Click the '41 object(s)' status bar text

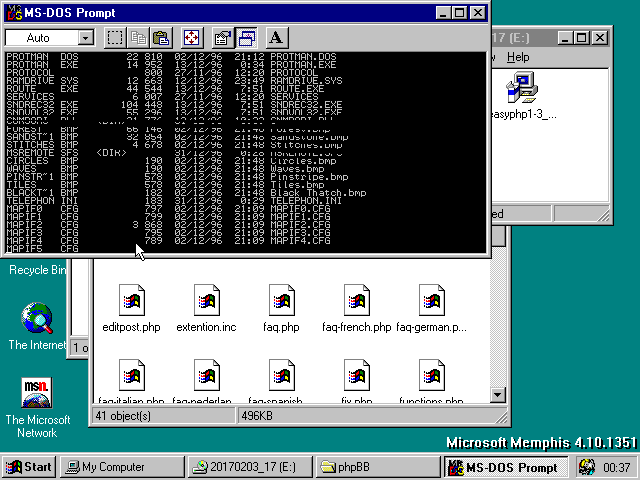(123, 416)
